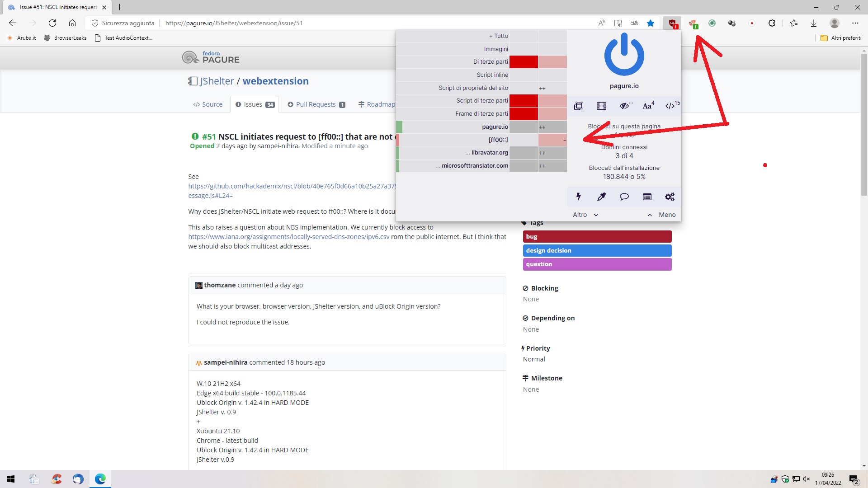The image size is (868, 488).
Task: Click the Read aloud icon
Action: coord(602,23)
